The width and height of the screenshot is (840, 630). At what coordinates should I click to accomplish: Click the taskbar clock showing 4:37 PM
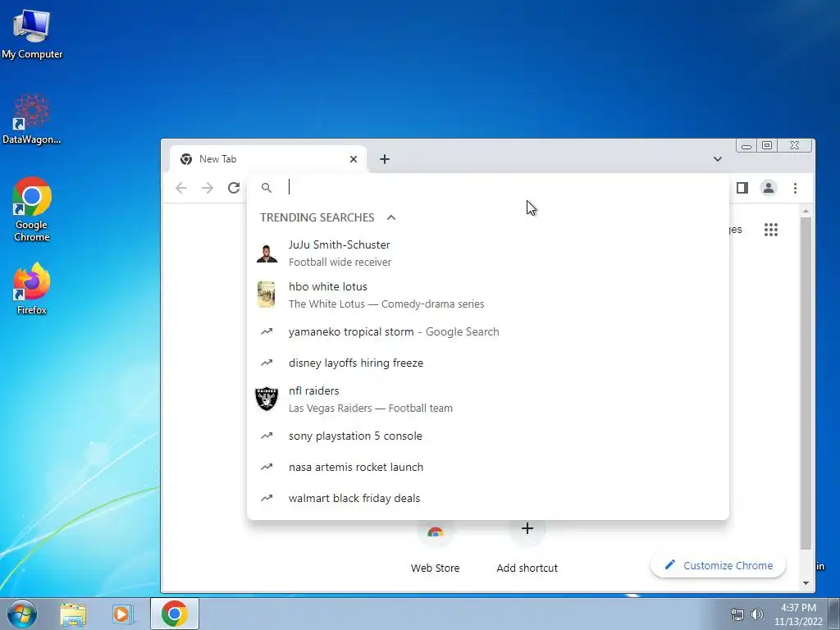pyautogui.click(x=798, y=614)
